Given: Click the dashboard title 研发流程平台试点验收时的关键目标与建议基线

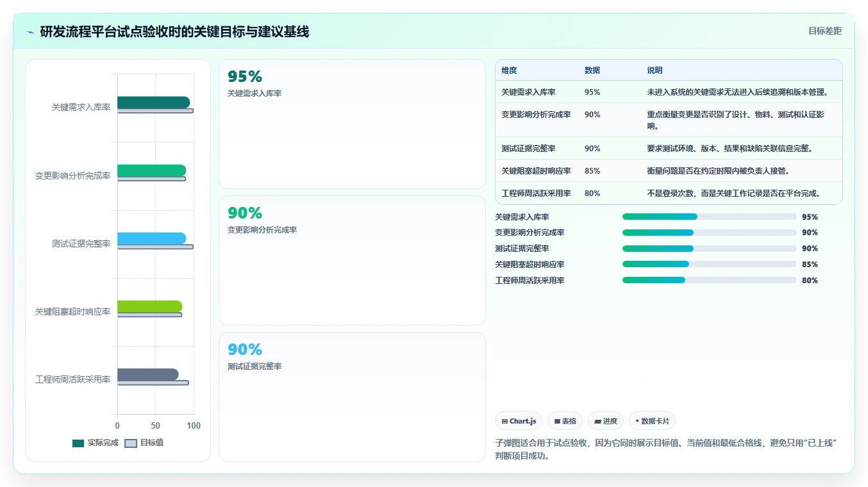Looking at the screenshot, I should [x=174, y=31].
